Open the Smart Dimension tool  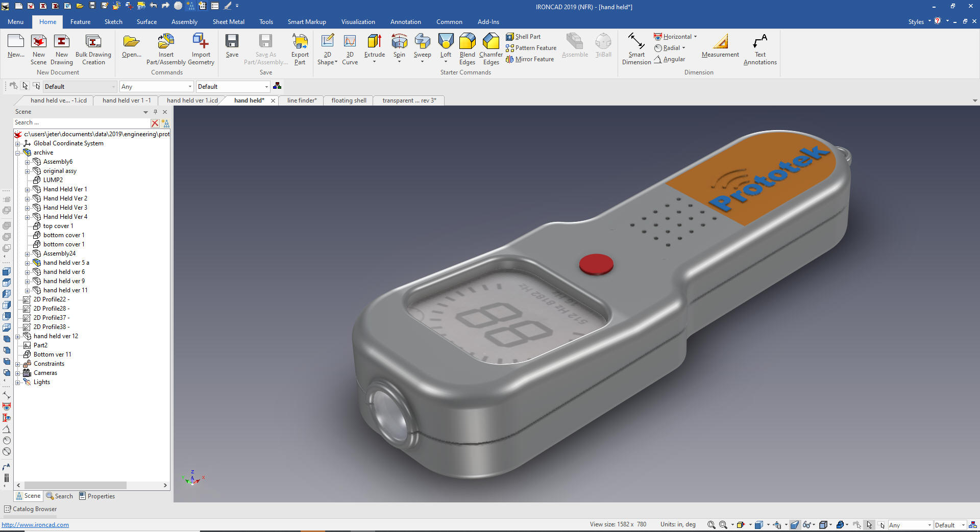click(x=636, y=48)
